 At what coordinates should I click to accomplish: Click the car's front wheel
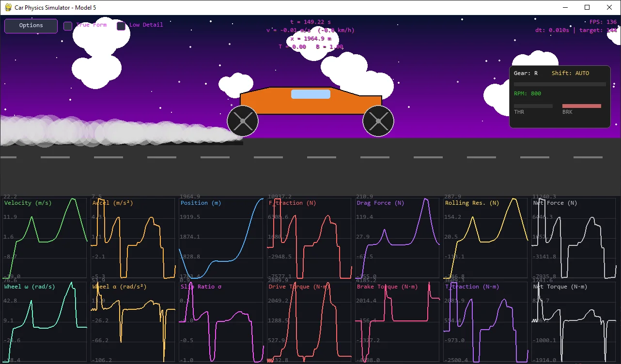[x=378, y=121]
